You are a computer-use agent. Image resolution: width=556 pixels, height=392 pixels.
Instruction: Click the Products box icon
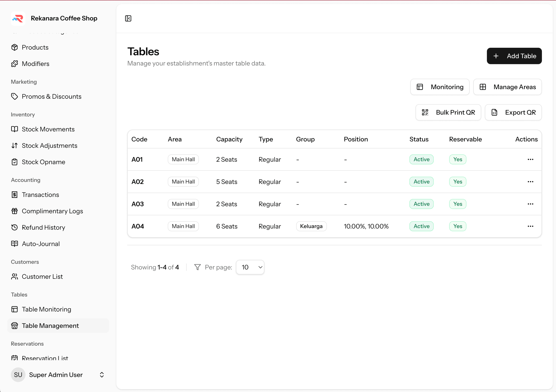pyautogui.click(x=15, y=47)
